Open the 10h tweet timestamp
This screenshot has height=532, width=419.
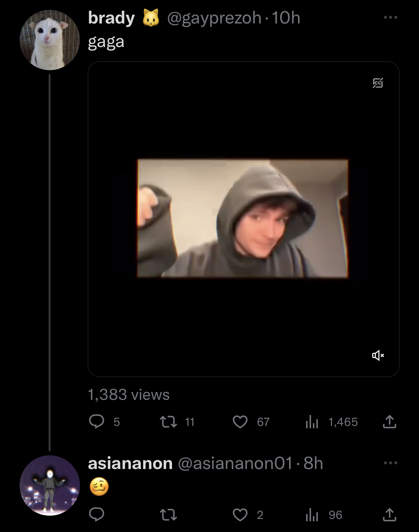click(x=286, y=18)
